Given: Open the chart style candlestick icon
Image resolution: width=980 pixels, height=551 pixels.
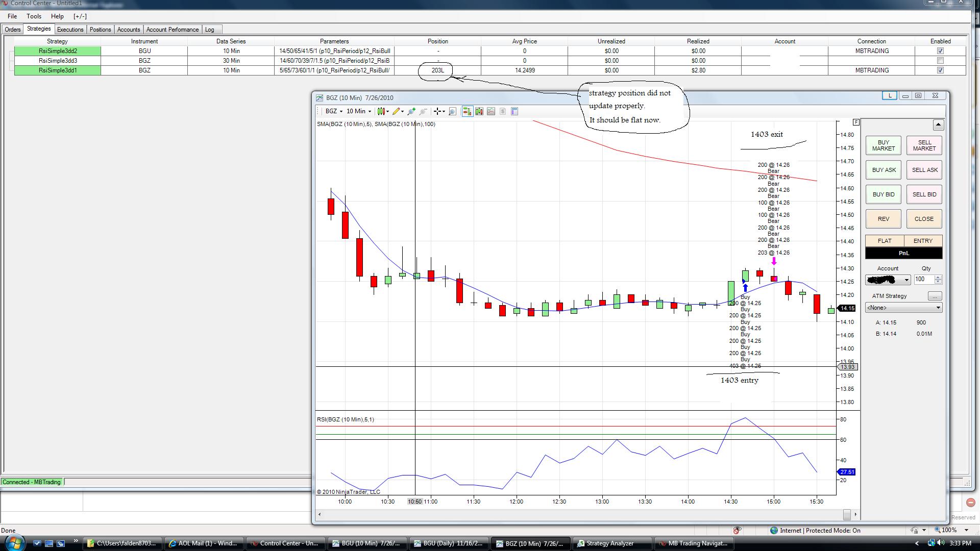Looking at the screenshot, I should coord(381,111).
